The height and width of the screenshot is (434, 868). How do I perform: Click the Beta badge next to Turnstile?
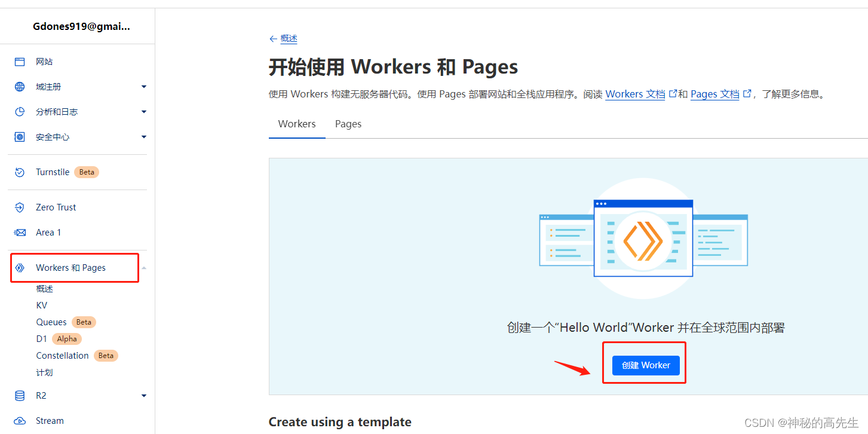click(87, 172)
